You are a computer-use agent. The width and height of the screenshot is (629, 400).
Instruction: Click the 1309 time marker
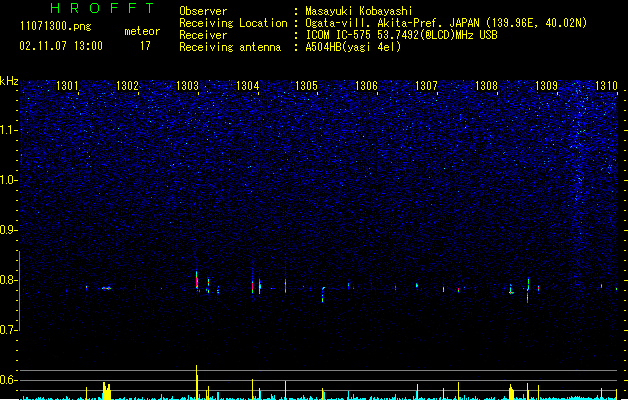coord(546,86)
